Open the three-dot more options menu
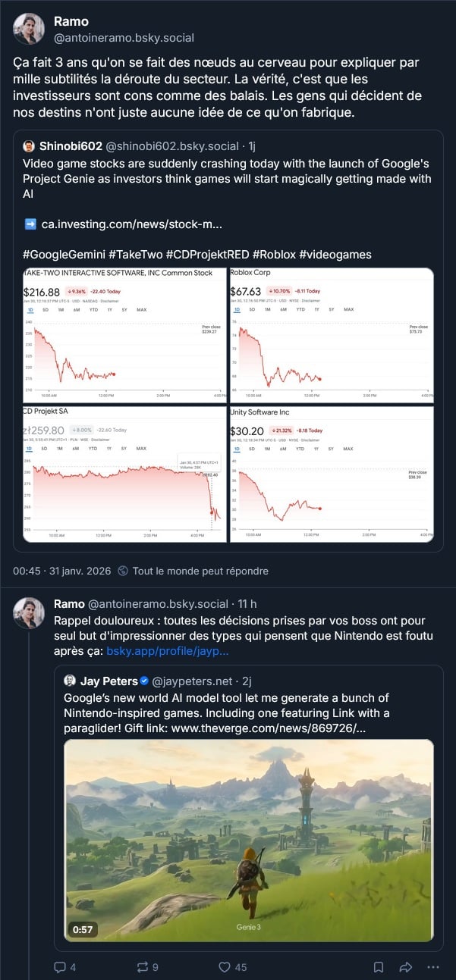Image resolution: width=456 pixels, height=980 pixels. [433, 967]
